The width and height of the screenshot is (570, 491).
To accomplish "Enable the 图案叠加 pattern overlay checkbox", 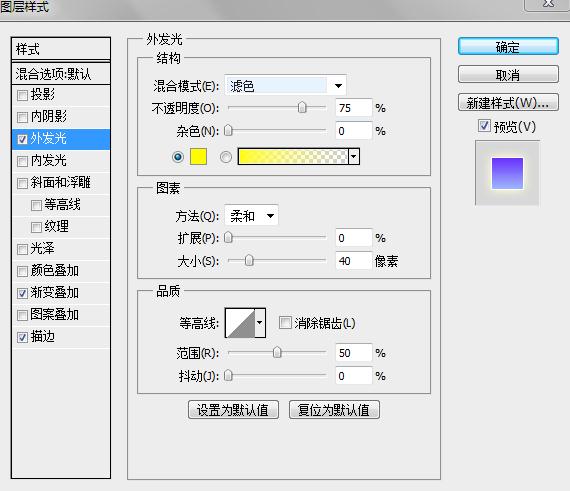I will (x=23, y=315).
